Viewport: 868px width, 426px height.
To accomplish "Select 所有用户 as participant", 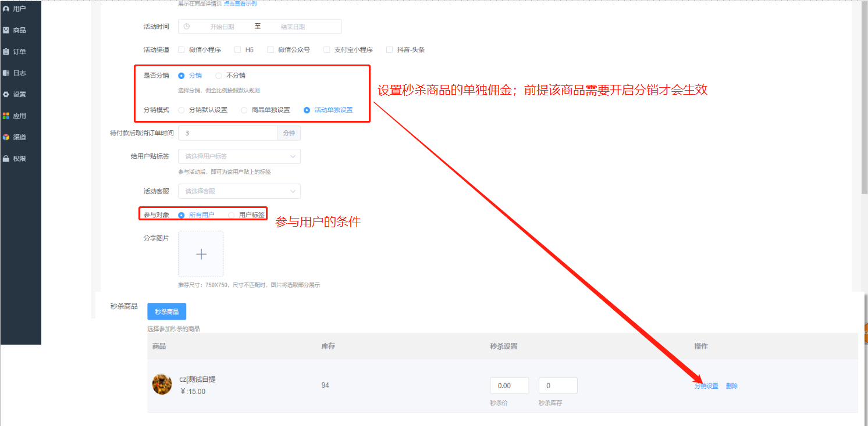I will click(182, 215).
